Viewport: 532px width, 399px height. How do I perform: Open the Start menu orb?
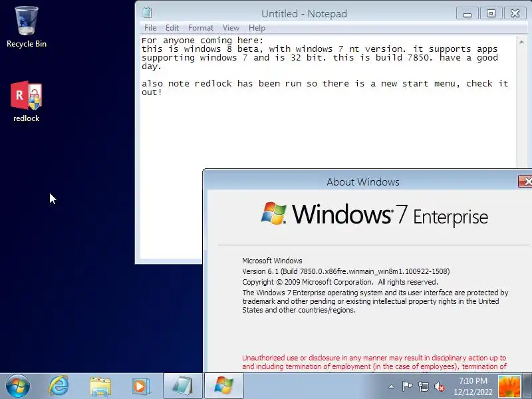(18, 386)
